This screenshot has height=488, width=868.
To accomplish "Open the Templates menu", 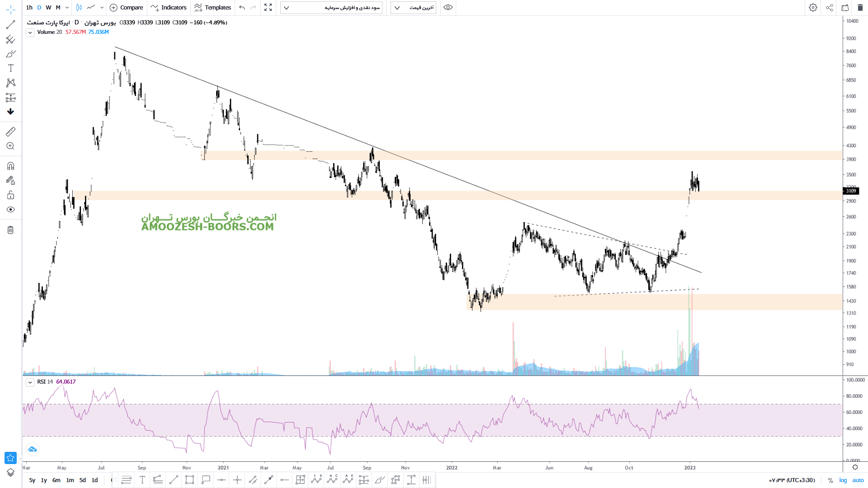I will (212, 8).
